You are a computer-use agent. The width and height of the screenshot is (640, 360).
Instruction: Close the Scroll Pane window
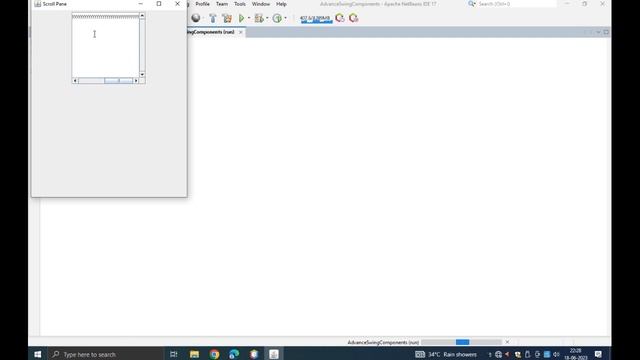(177, 4)
